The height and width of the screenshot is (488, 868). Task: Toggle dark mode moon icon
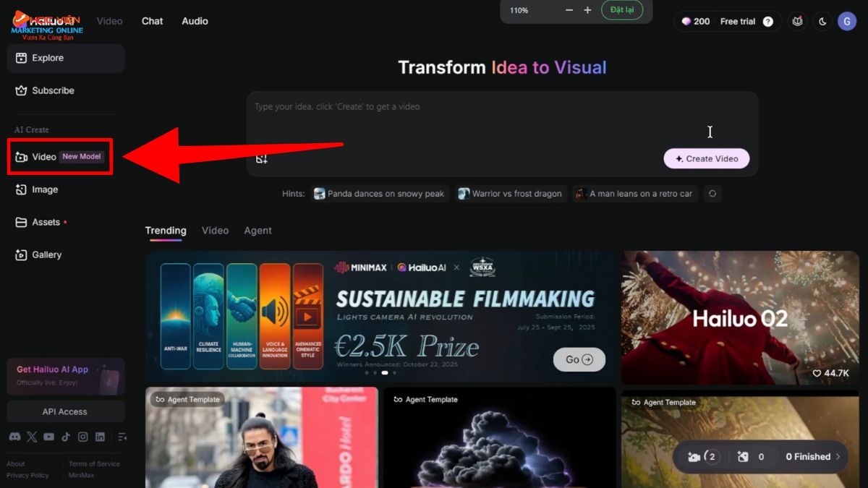click(x=822, y=22)
